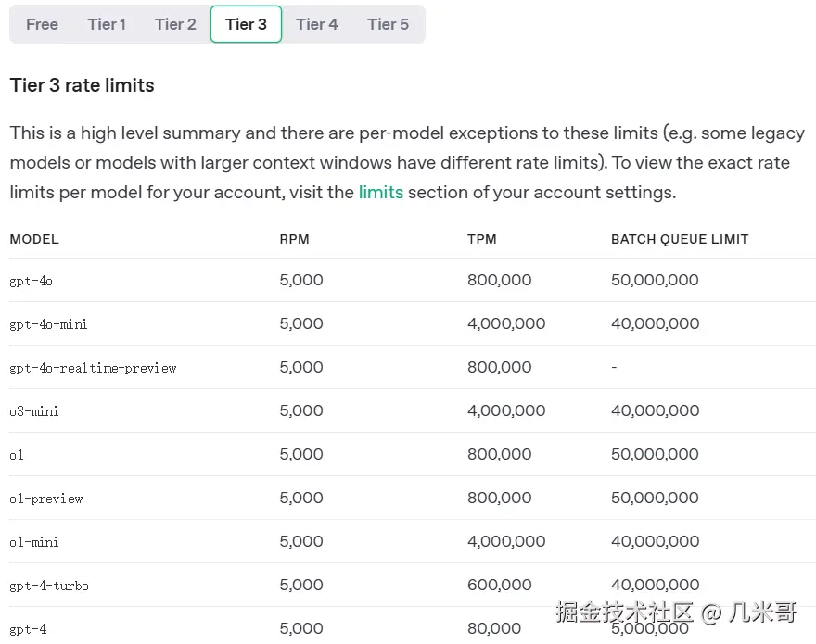The image size is (816, 644).
Task: Select the Tier 2 tab
Action: point(174,24)
